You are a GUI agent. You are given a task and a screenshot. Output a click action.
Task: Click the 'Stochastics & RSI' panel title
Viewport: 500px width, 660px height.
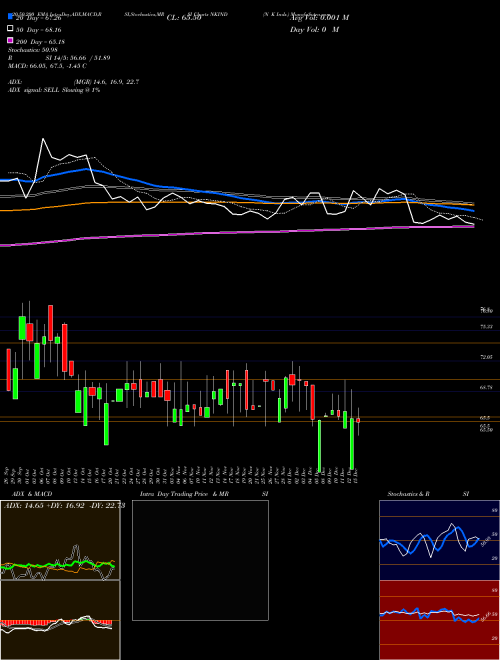click(428, 494)
